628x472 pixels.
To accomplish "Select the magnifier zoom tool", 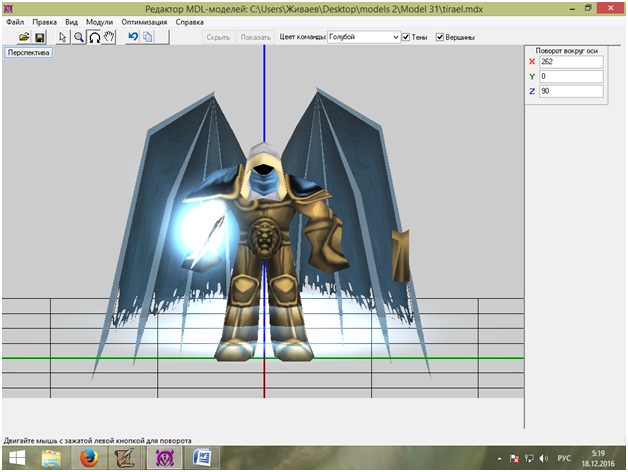I will click(78, 37).
